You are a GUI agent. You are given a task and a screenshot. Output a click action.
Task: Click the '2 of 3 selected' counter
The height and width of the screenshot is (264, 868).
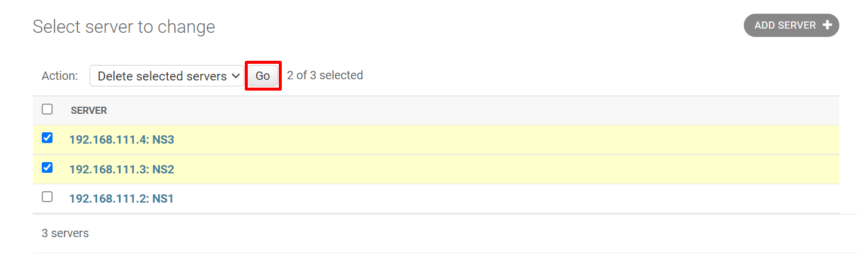(x=325, y=76)
